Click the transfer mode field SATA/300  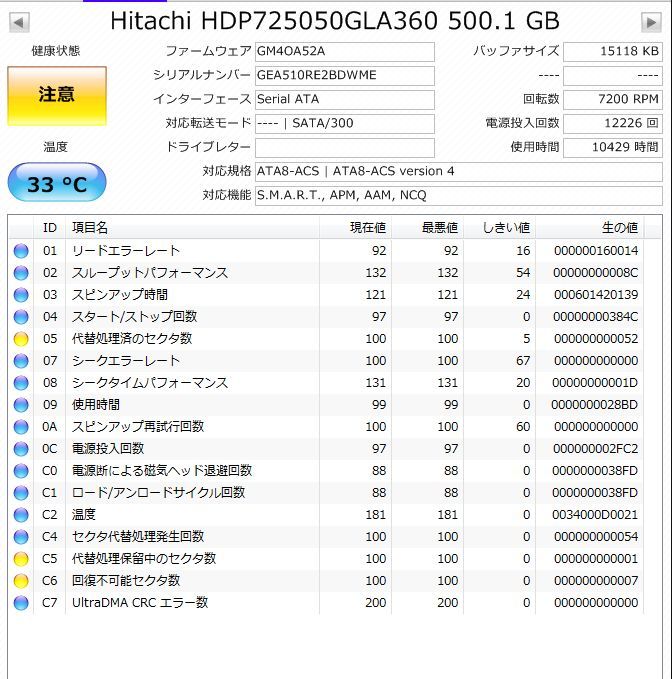tap(345, 124)
